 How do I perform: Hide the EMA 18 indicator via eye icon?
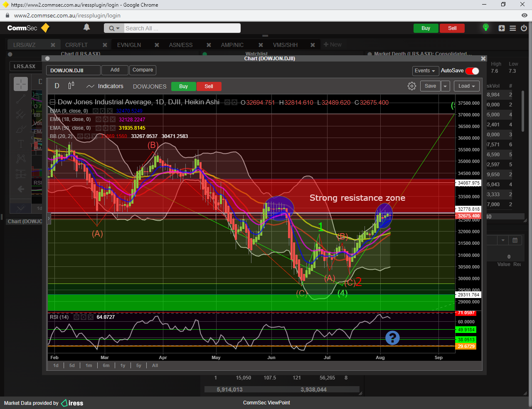pos(99,119)
